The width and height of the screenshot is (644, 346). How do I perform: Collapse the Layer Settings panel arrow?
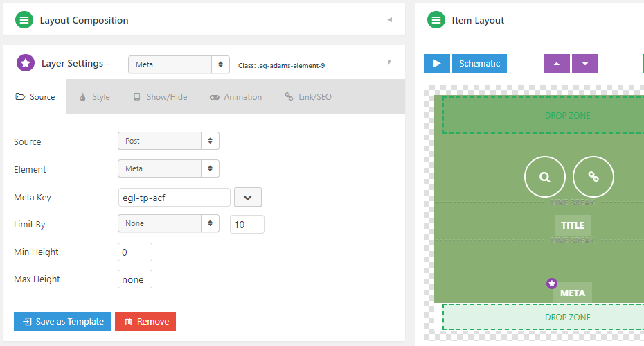(389, 62)
